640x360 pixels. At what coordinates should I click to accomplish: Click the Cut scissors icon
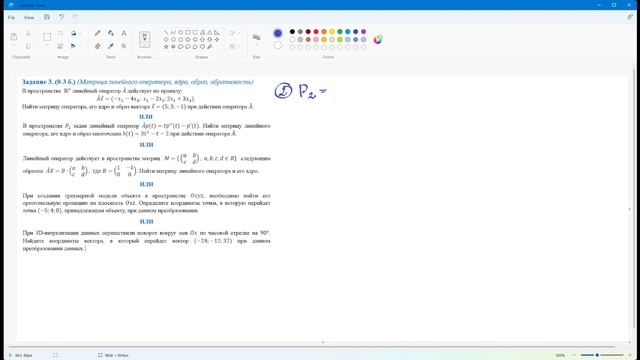28,33
